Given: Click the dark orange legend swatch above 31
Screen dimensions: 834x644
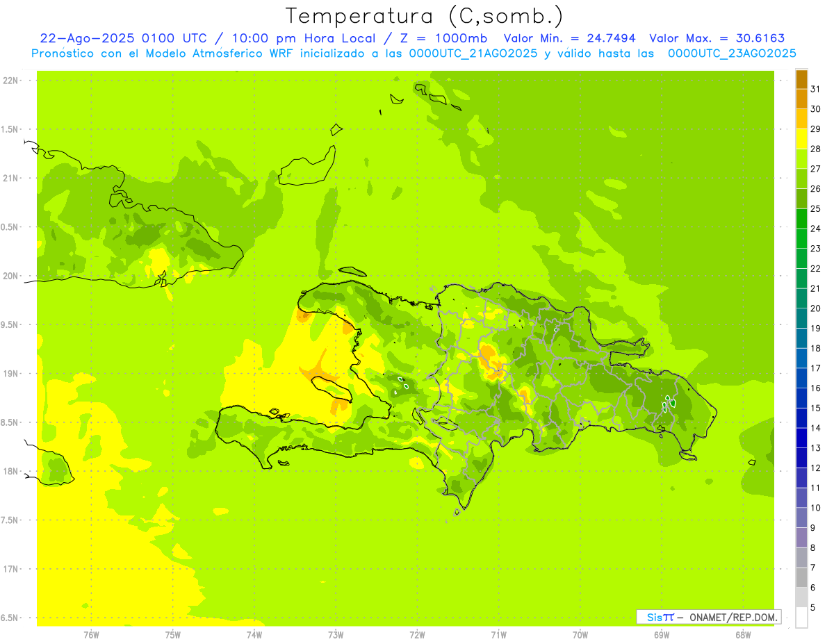Looking at the screenshot, I should point(801,79).
